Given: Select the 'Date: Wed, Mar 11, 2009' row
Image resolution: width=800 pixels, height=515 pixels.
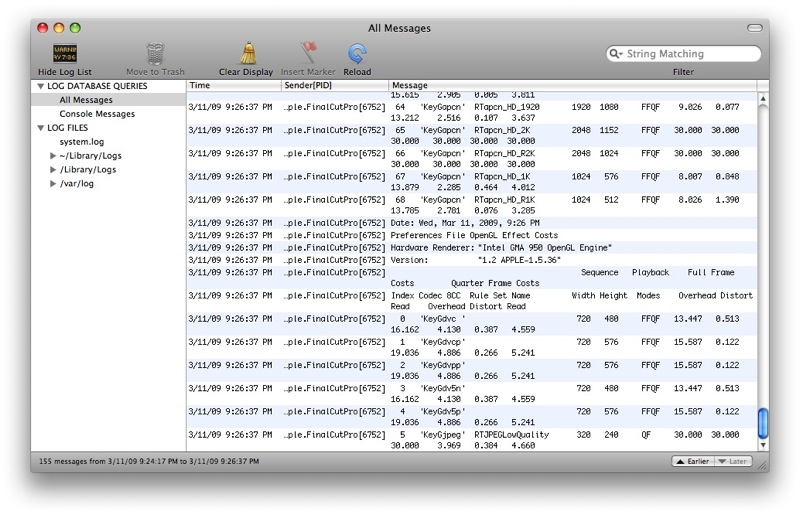Looking at the screenshot, I should [472, 223].
